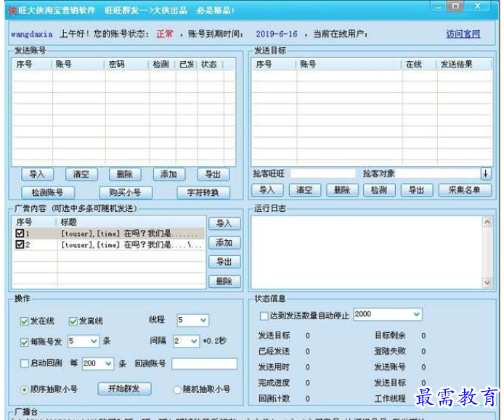Screen dimensions: 504x420
Task: Click the down arrow next to 抢客对象
Action: pos(486,173)
